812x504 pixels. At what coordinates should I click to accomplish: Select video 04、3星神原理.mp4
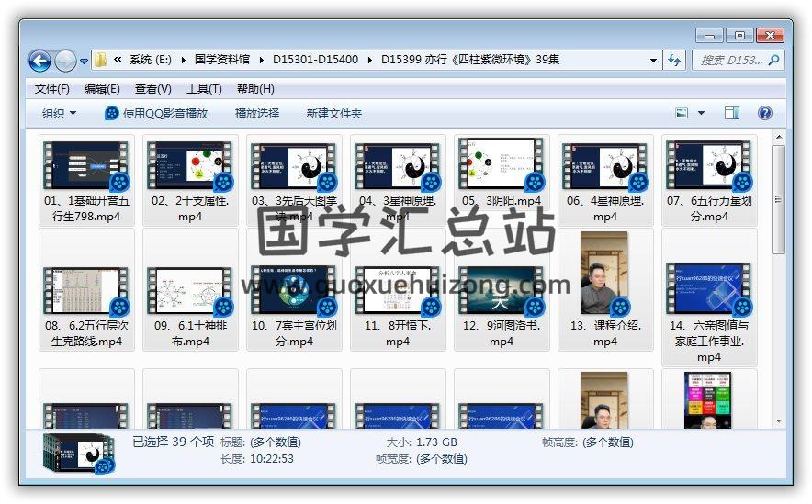tap(398, 180)
